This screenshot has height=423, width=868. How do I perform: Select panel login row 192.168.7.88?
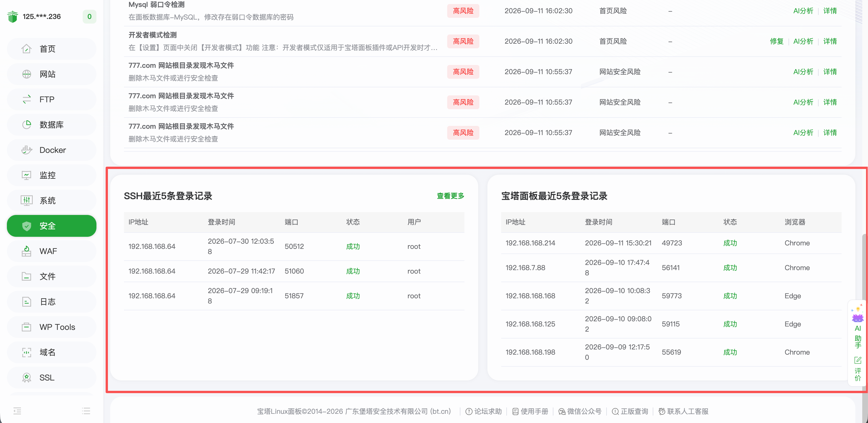671,268
